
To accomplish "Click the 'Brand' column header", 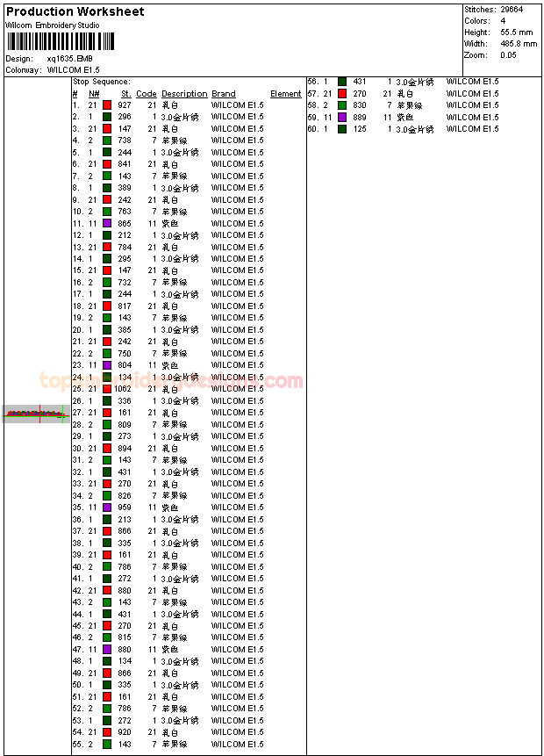I will (x=224, y=94).
